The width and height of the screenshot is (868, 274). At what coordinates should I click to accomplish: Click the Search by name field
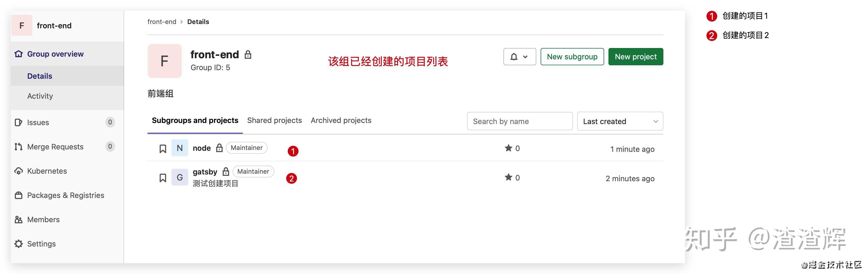tap(520, 121)
